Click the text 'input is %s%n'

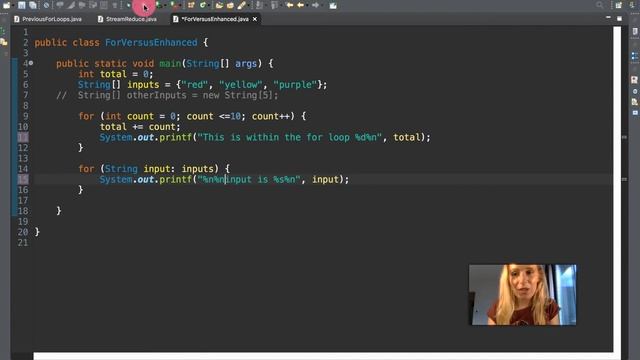pos(260,180)
